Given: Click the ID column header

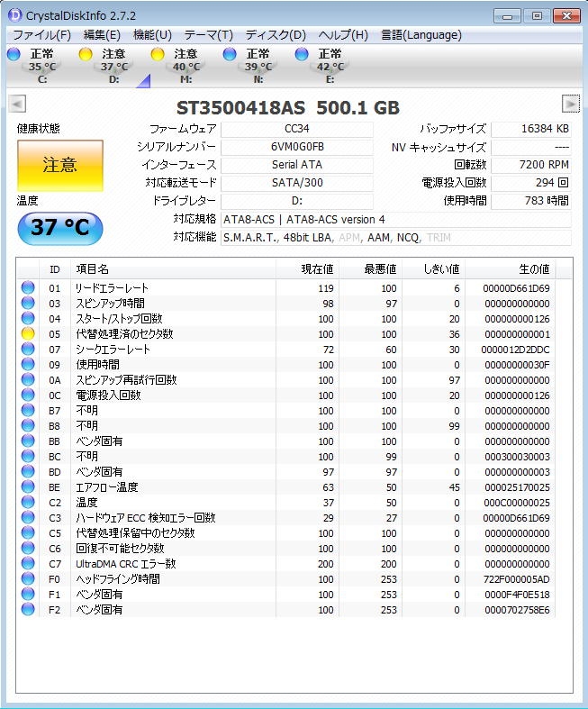Looking at the screenshot, I should pyautogui.click(x=55, y=269).
